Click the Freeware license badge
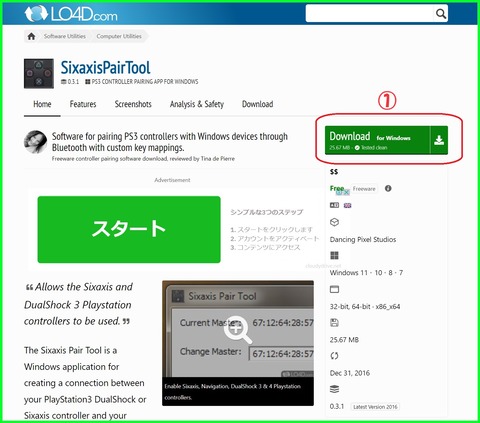The image size is (480, 423). point(364,189)
